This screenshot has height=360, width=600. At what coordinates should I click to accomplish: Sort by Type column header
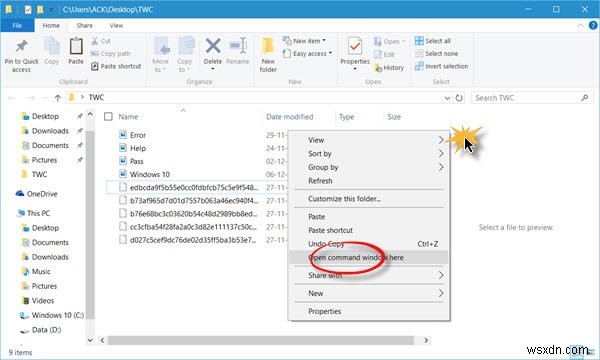point(347,117)
